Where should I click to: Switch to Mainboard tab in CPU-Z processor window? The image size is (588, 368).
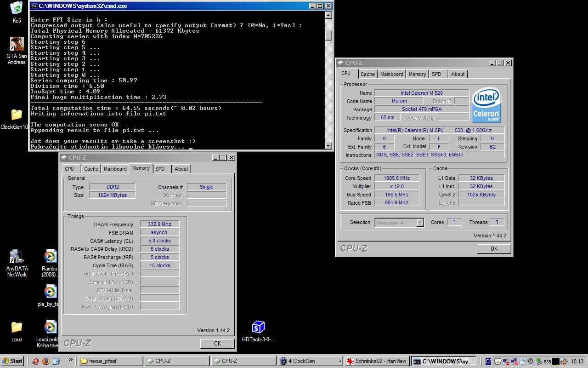pos(392,74)
